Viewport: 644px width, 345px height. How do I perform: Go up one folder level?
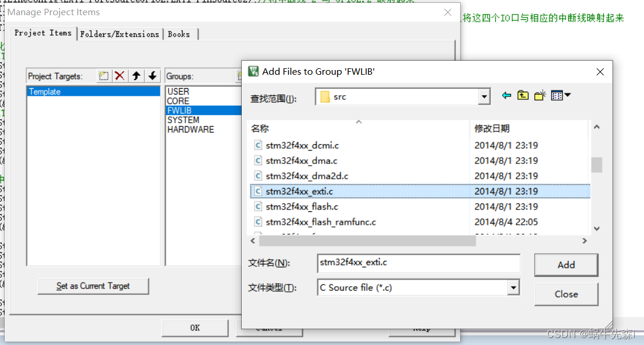coord(523,96)
